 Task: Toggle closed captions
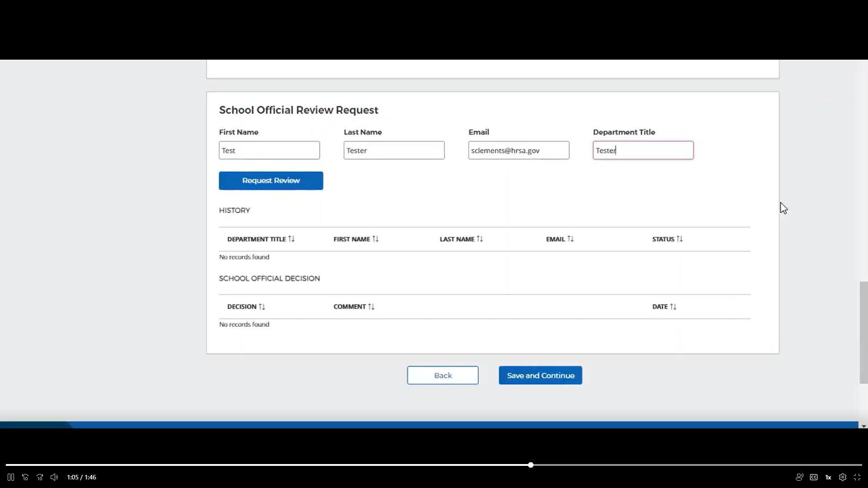814,477
